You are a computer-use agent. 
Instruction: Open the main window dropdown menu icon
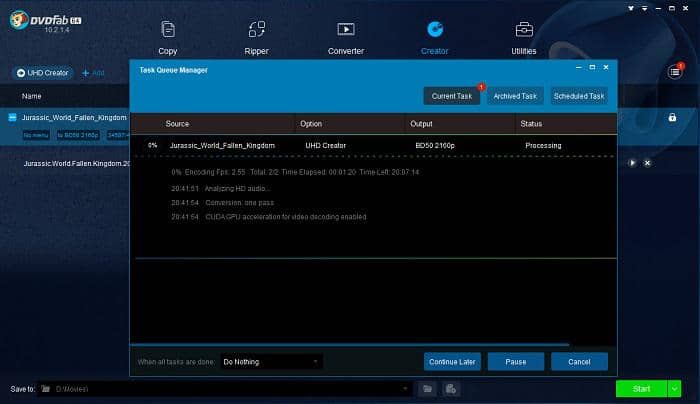point(645,8)
